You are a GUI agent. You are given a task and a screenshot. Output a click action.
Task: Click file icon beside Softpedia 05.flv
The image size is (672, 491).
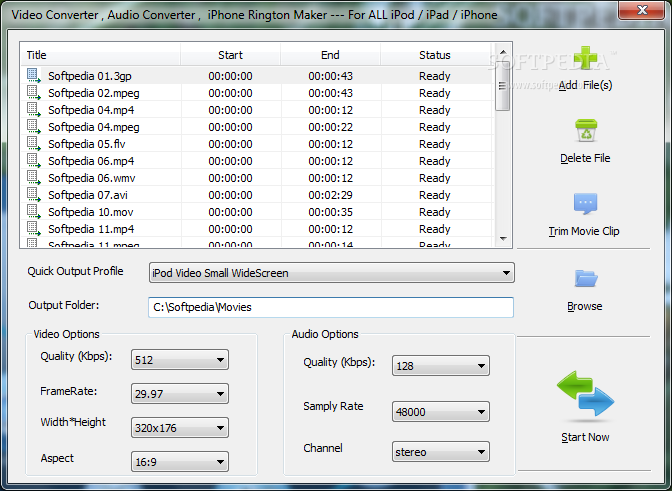click(x=33, y=144)
